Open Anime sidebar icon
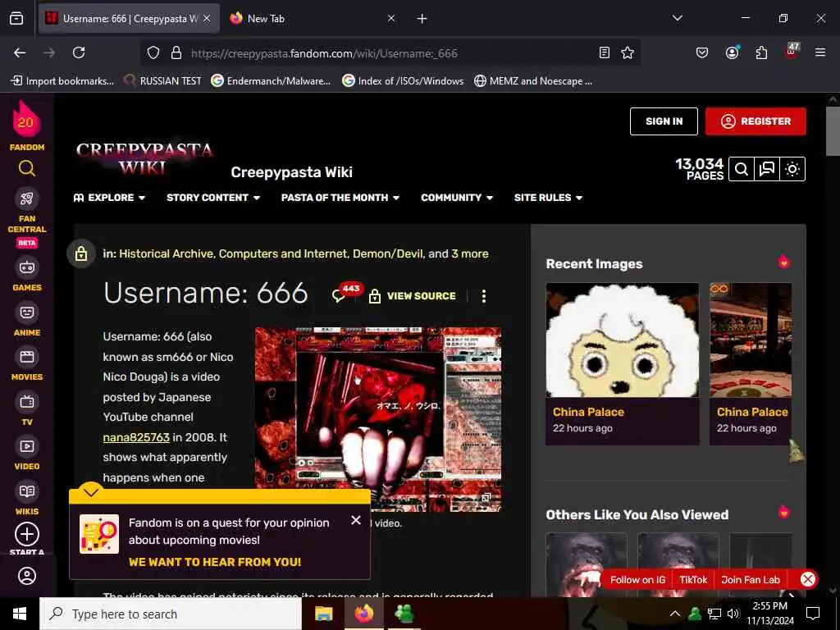This screenshot has height=630, width=840. pos(27,313)
